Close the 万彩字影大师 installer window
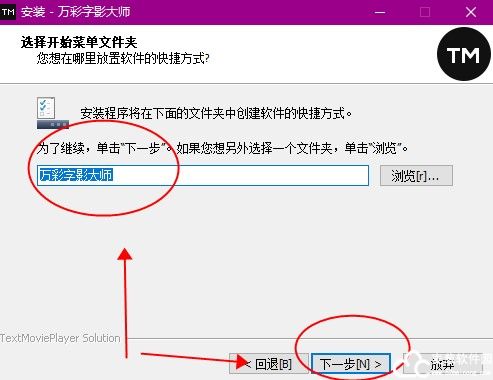Screen dimensions: 493x380 [x=471, y=12]
